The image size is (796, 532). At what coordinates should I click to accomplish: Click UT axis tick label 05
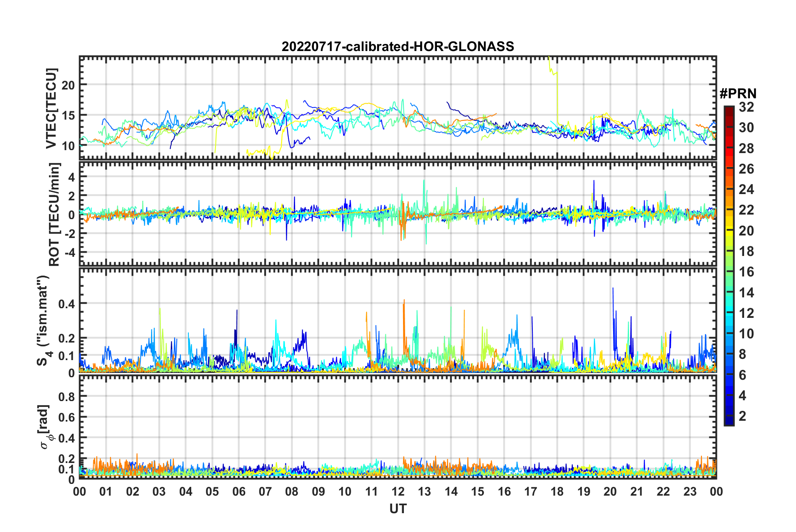click(x=212, y=491)
